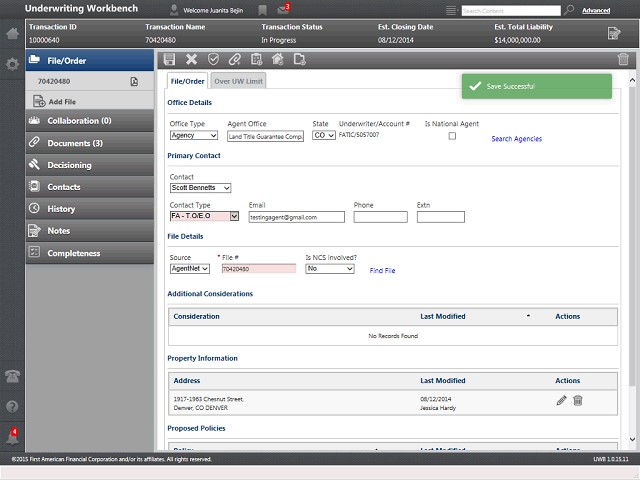Click the house property toolbar icon
This screenshot has height=480, width=640.
coord(278,60)
